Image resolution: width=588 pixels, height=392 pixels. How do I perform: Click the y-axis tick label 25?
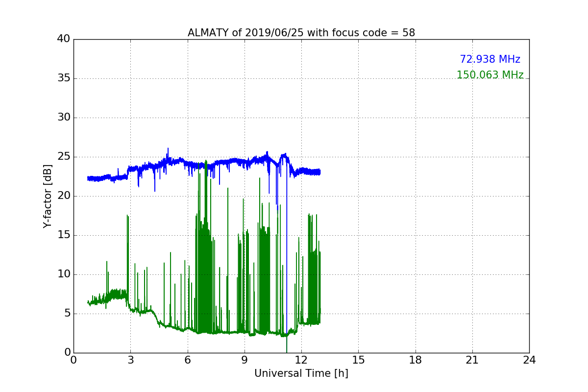click(x=64, y=157)
